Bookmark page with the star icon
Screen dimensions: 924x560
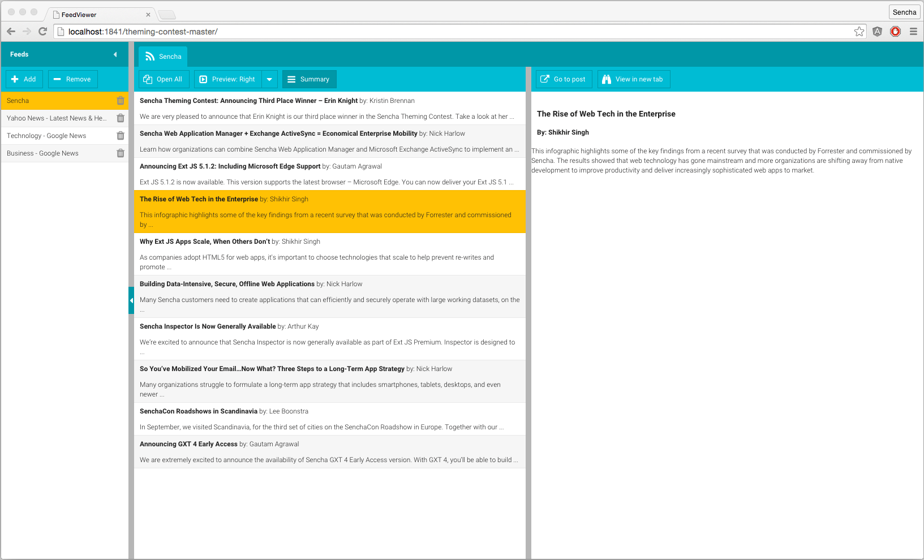click(x=859, y=32)
